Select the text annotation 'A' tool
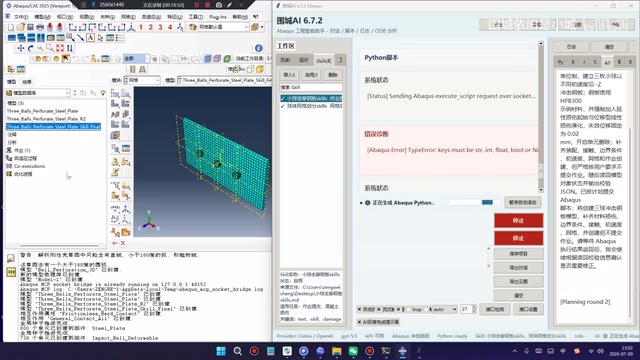This screenshot has width=640, height=360. pos(90,38)
